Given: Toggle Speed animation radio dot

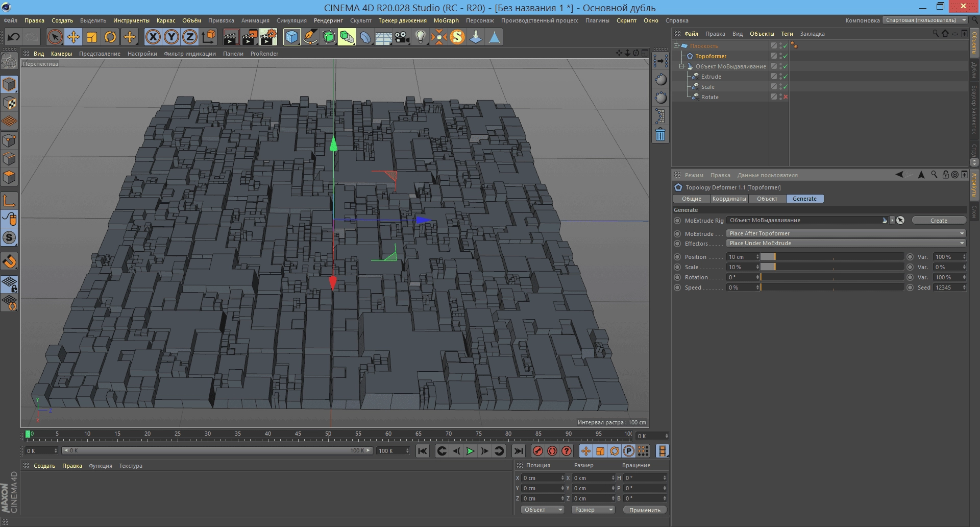Looking at the screenshot, I should (677, 288).
